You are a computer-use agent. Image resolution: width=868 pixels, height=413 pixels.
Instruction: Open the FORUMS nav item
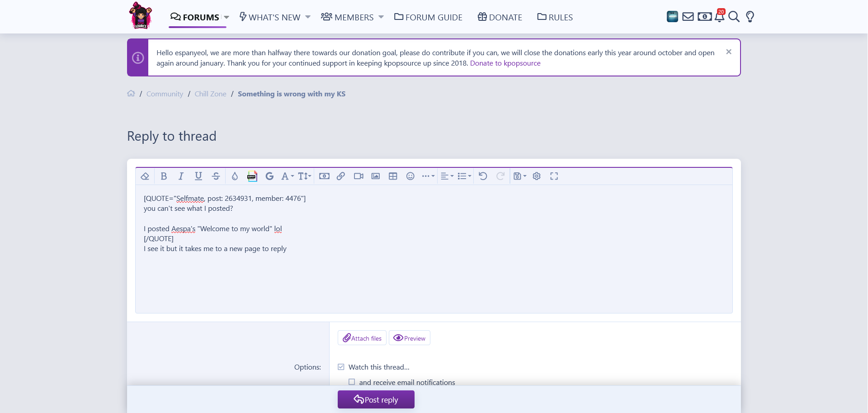click(x=195, y=17)
